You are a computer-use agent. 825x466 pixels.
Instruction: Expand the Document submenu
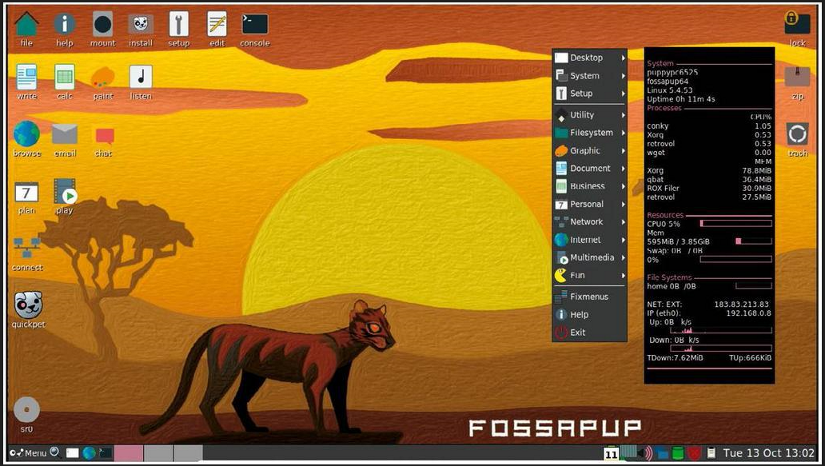pyautogui.click(x=590, y=168)
